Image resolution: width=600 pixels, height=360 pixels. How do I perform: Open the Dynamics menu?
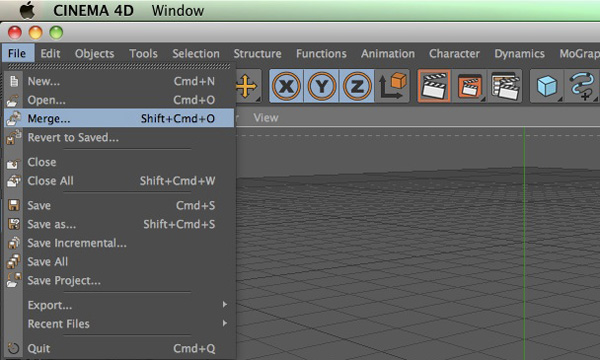click(x=519, y=54)
